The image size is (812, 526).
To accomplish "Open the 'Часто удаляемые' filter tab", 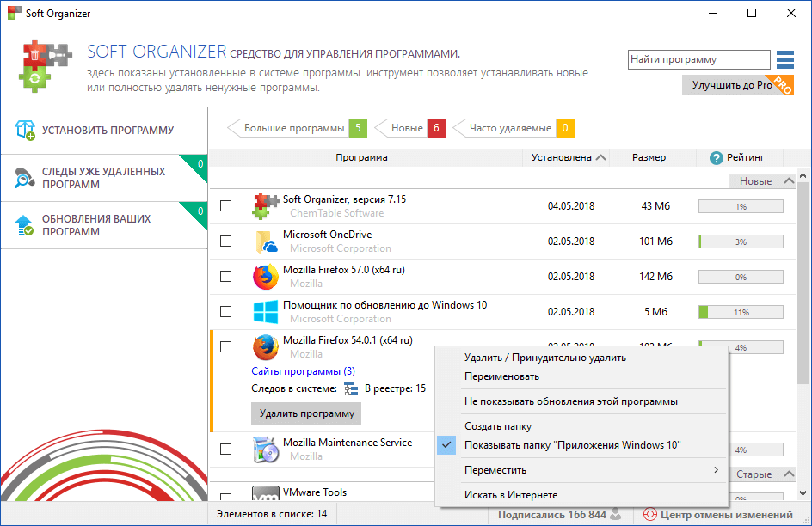I will point(514,128).
